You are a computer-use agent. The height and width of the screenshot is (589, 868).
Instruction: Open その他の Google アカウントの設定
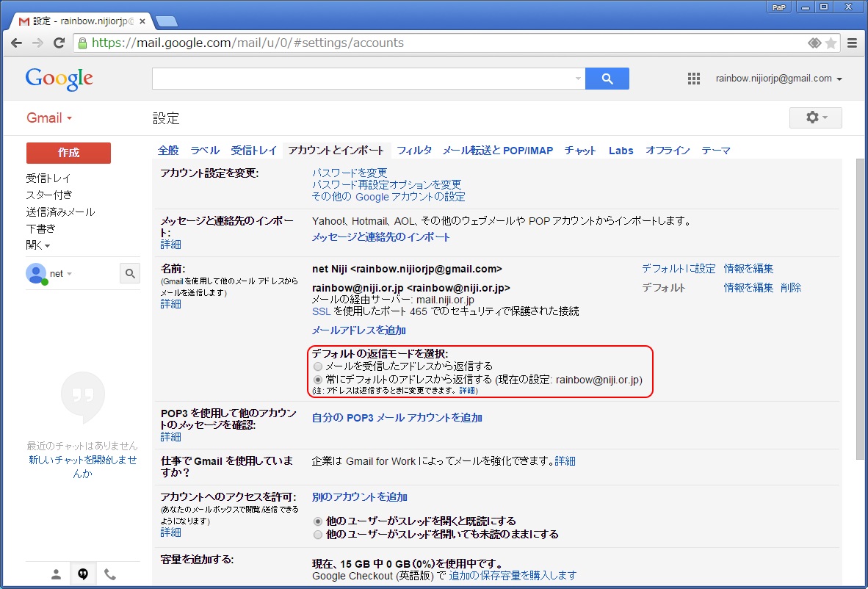[388, 197]
